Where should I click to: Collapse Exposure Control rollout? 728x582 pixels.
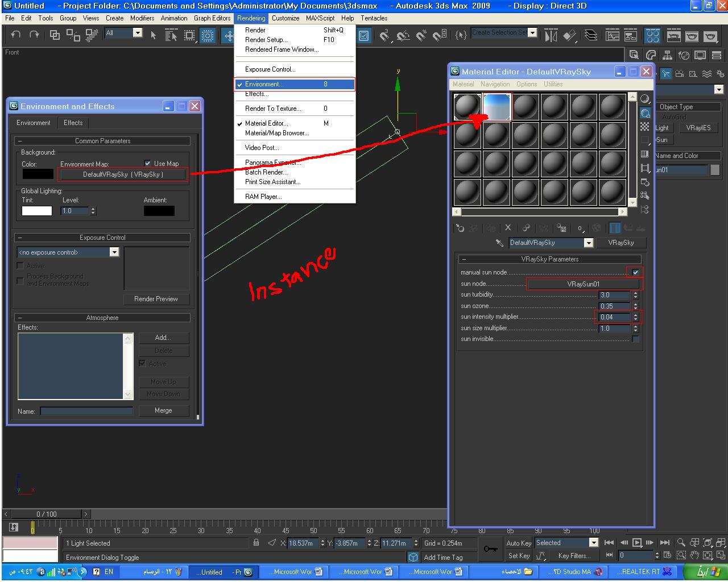(102, 237)
